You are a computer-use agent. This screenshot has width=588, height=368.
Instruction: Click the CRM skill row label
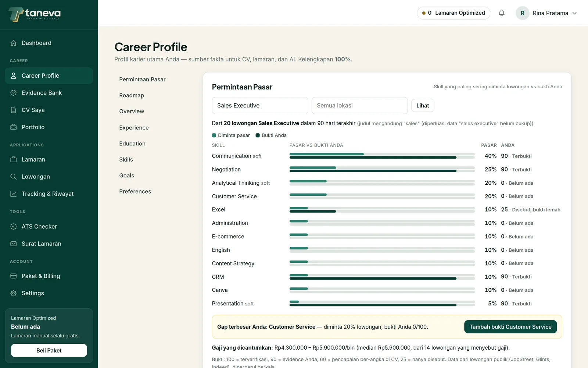218,277
